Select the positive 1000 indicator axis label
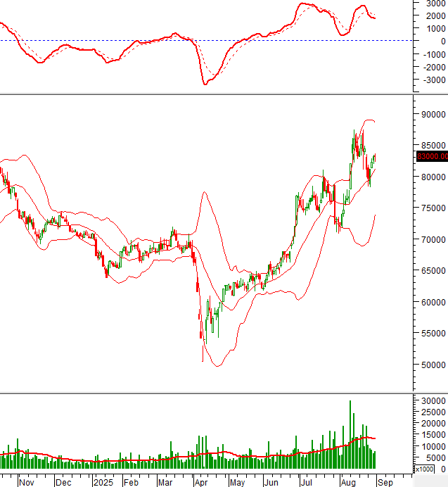The image size is (448, 487). [x=436, y=29]
